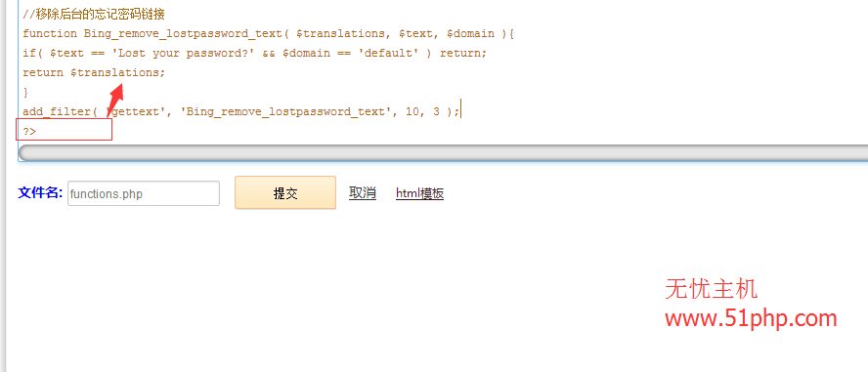Image resolution: width=868 pixels, height=372 pixels.
Task: Click the line with 'Lost your password?' condition
Action: click(255, 54)
